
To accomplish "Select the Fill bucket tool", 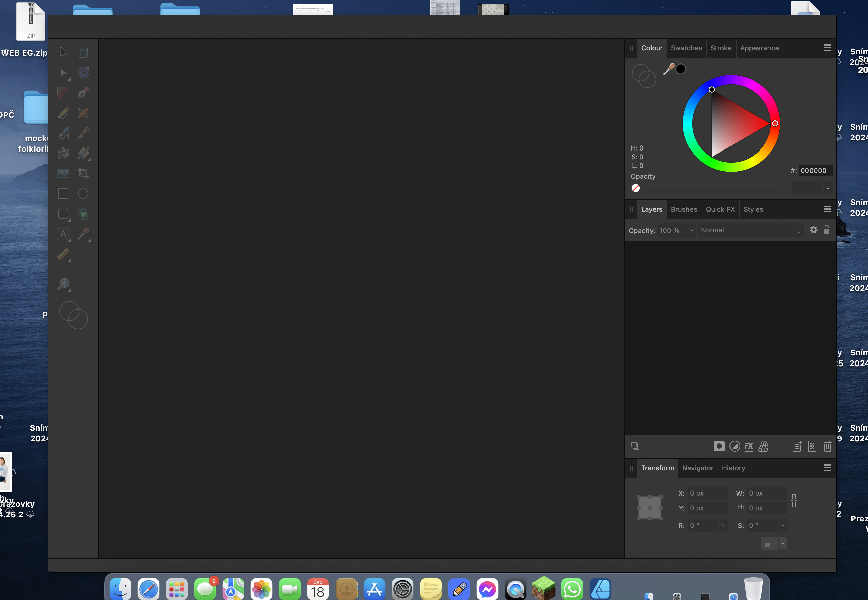I will click(63, 153).
